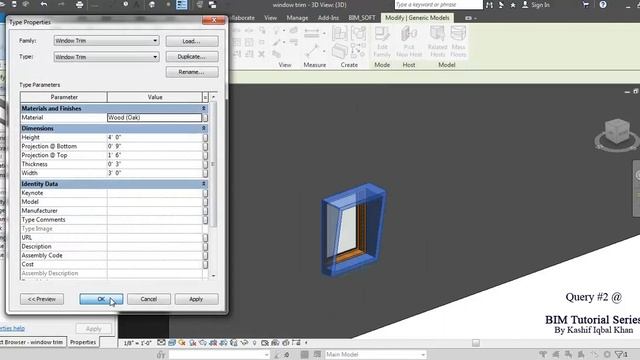
Task: Open the Default 3D View house icon
Action: (x=152, y=5)
